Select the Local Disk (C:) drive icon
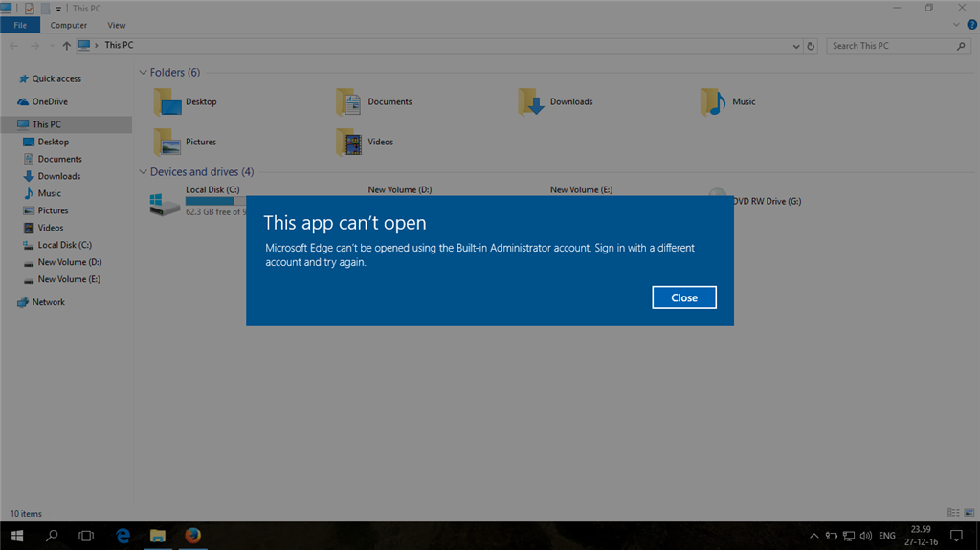 165,204
